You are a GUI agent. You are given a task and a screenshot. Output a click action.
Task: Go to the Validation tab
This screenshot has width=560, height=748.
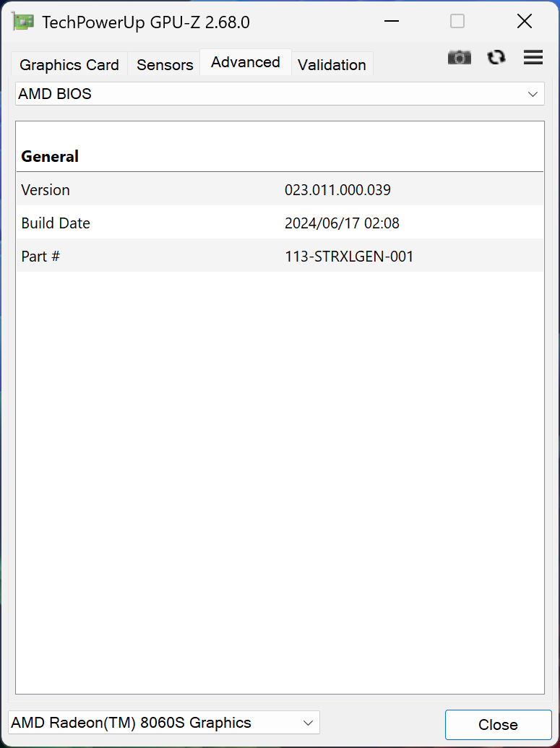tap(332, 65)
